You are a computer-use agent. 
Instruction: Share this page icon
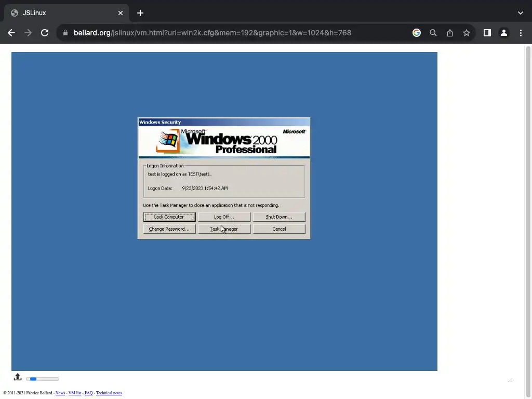pos(450,33)
